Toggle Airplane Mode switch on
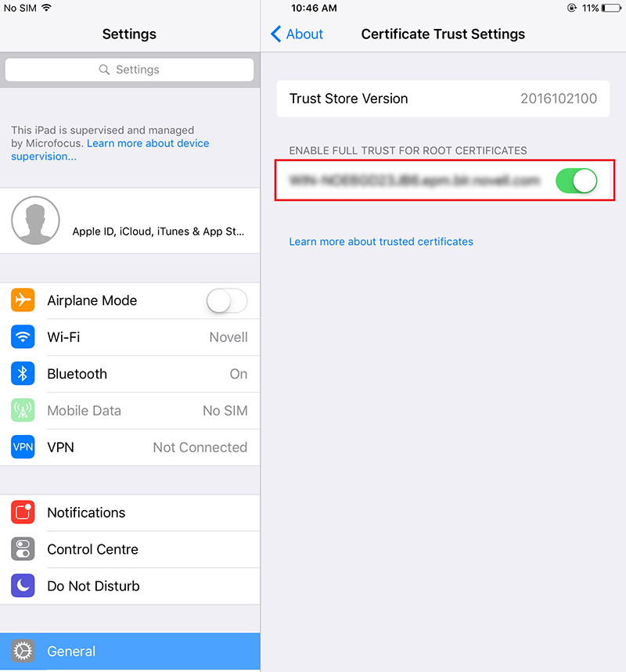 coord(227,300)
